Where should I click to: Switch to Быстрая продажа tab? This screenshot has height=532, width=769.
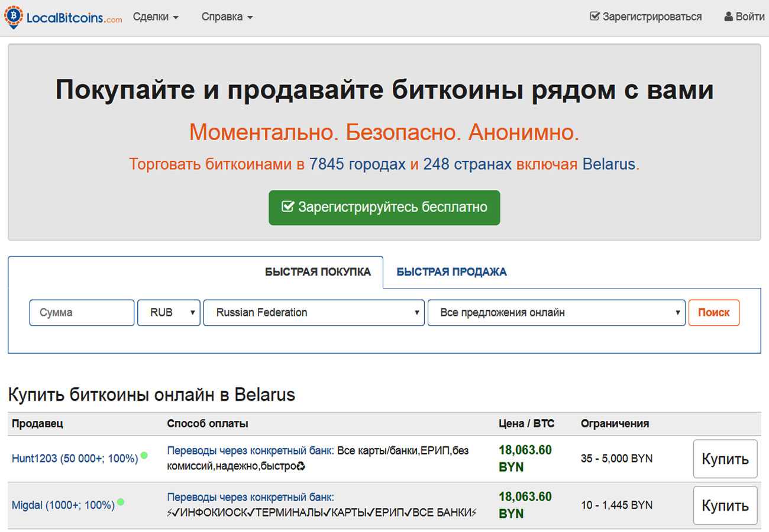click(x=451, y=272)
